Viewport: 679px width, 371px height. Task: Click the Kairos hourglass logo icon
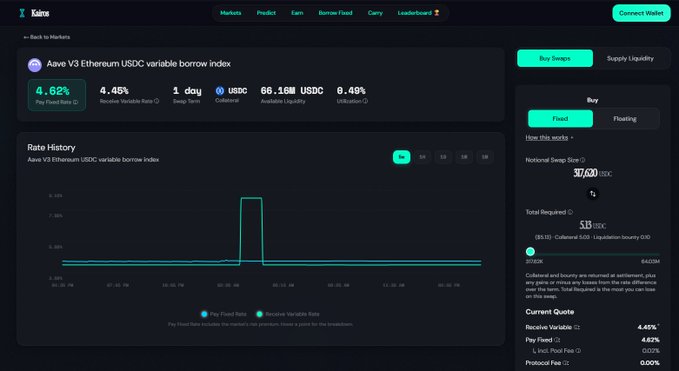pos(22,13)
